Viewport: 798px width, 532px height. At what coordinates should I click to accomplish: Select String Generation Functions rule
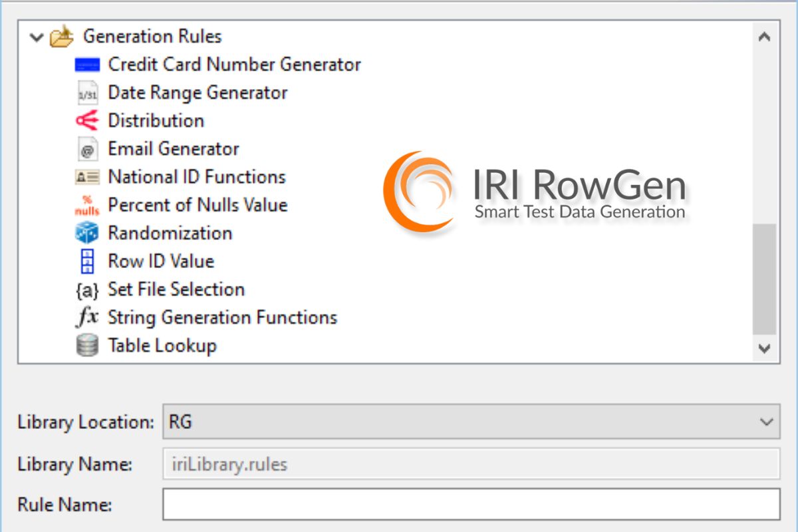tap(223, 318)
